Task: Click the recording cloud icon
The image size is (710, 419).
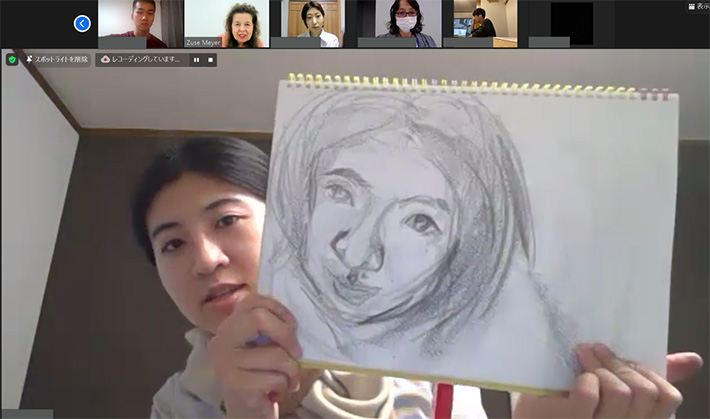Action: tap(105, 60)
